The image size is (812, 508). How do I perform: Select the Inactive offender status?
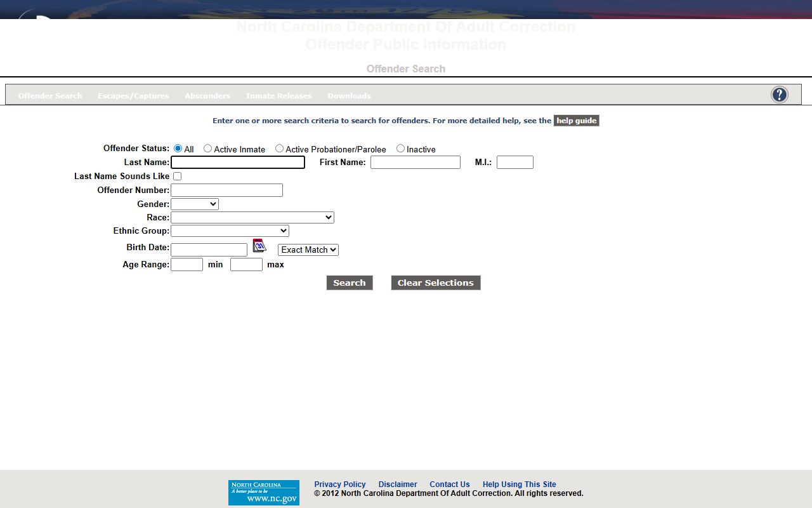400,149
